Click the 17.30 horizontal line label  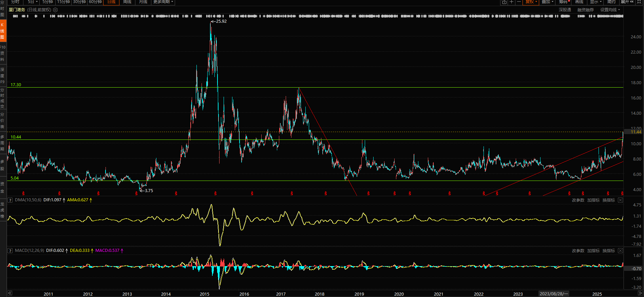click(16, 85)
